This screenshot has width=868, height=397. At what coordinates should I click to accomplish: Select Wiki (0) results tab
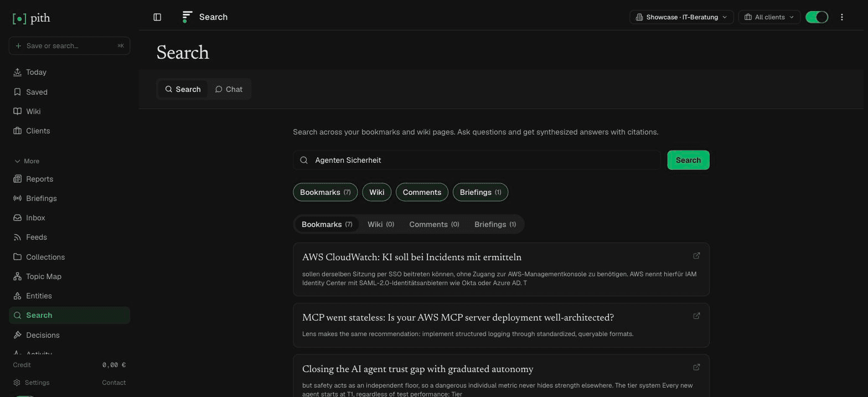click(381, 224)
